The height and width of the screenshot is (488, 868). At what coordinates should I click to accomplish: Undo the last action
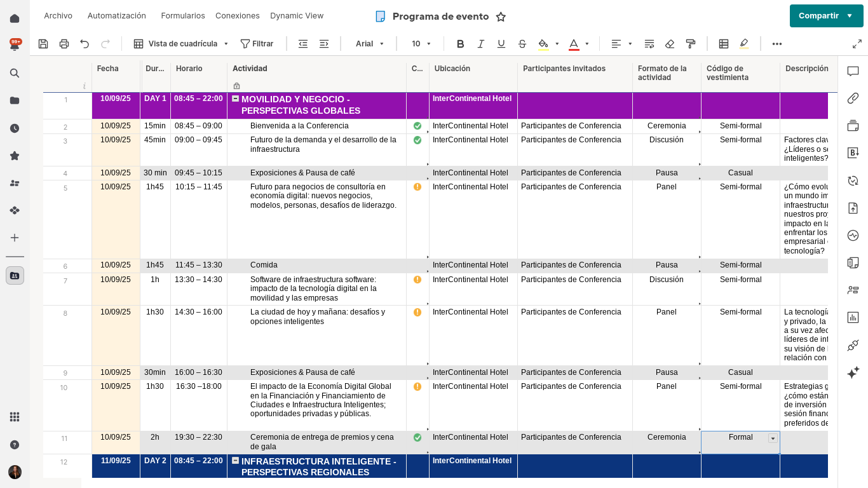point(85,44)
